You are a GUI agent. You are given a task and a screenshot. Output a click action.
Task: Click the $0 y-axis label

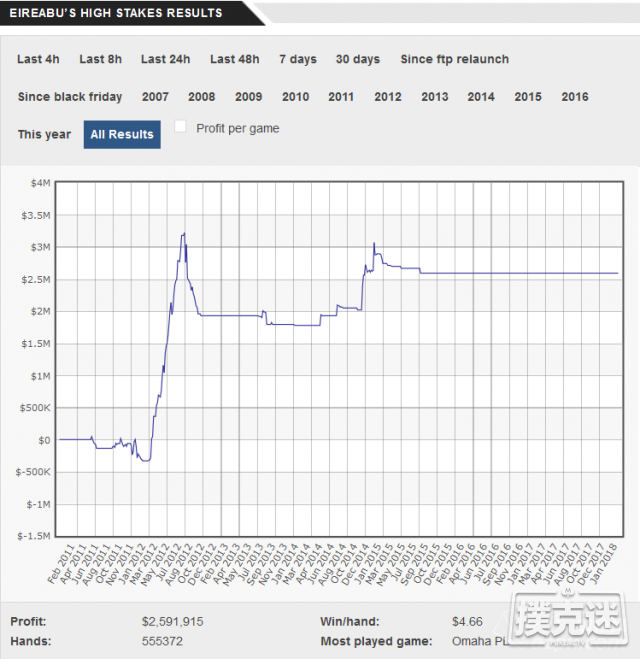44,440
